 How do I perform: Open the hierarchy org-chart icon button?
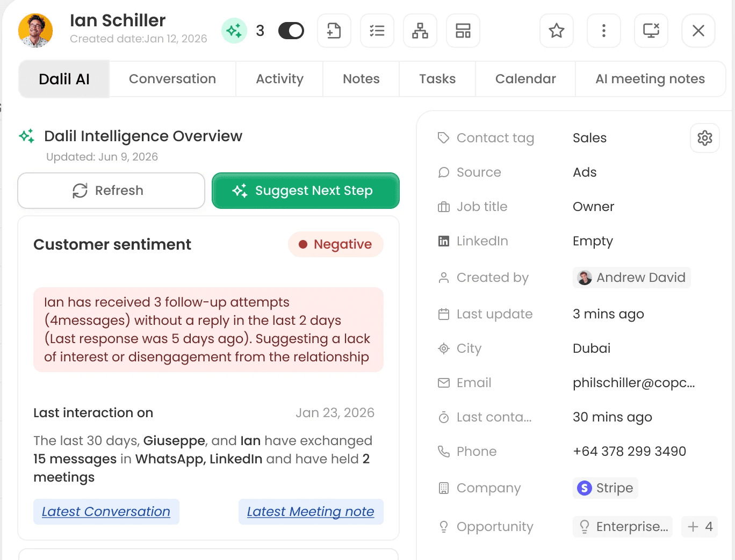(420, 31)
